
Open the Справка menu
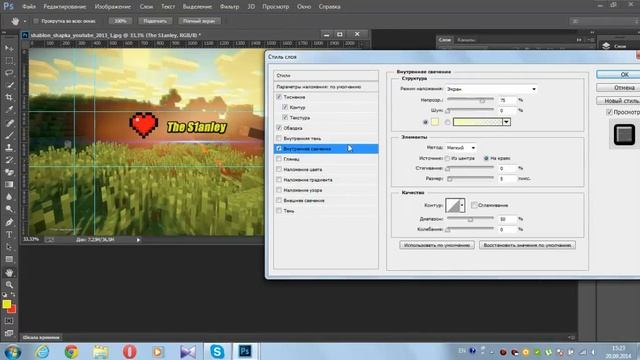point(329,7)
